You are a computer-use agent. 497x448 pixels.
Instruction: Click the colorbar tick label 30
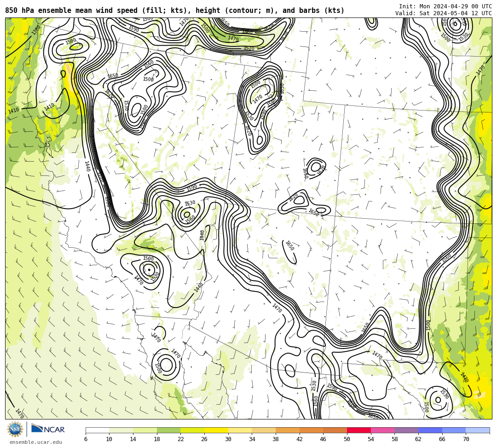pos(228,439)
